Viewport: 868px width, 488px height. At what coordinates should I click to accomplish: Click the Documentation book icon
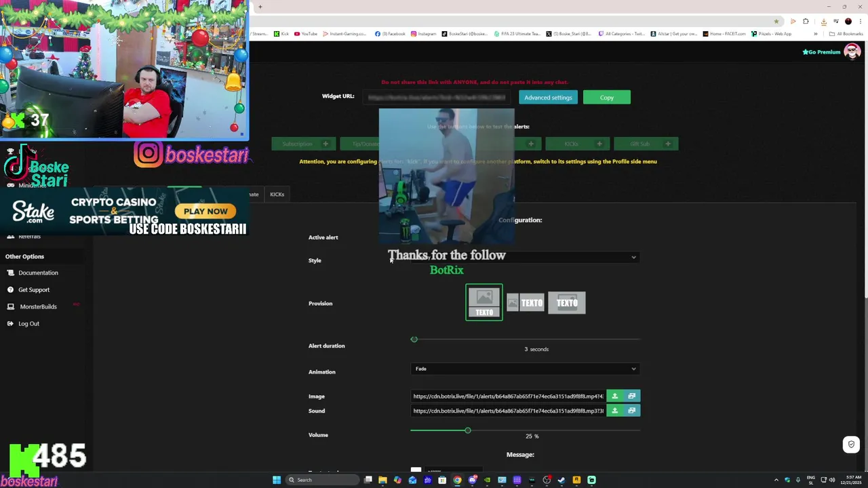10,272
